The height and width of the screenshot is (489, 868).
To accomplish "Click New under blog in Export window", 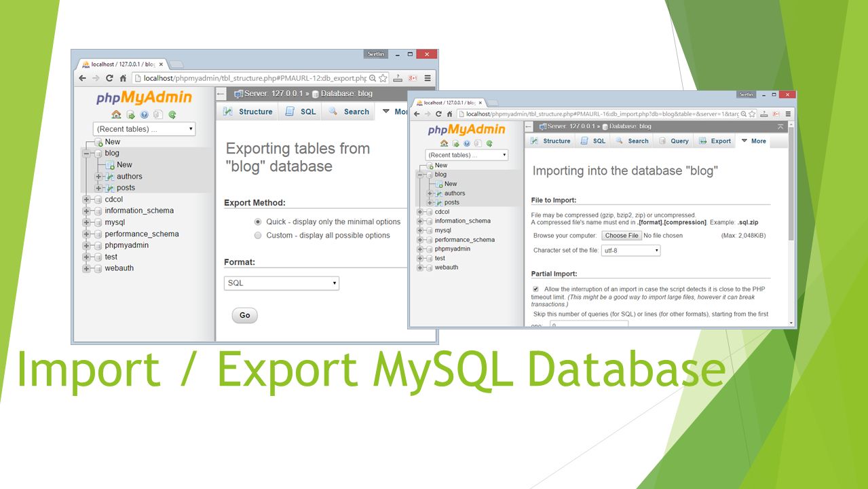I will (124, 165).
